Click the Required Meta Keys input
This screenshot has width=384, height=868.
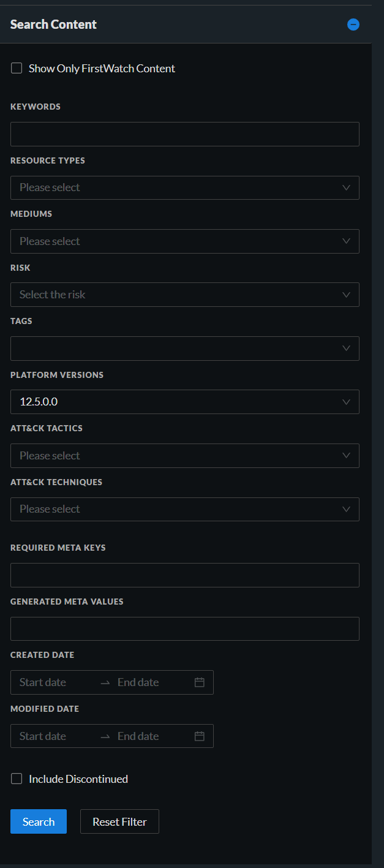pos(184,575)
